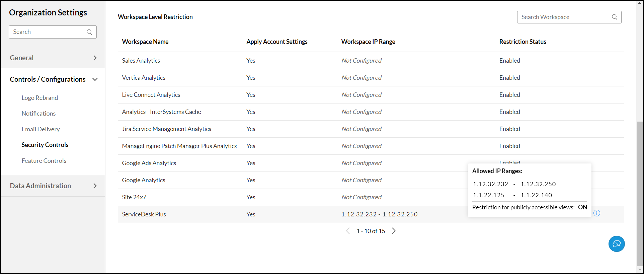Viewport: 644px width, 274px height.
Task: Select the Google Analytics workspace
Action: [x=144, y=180]
